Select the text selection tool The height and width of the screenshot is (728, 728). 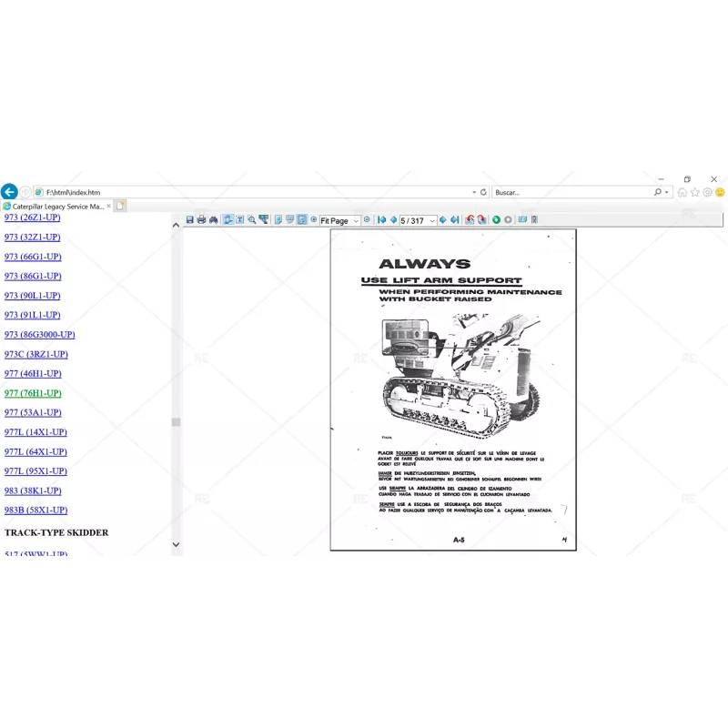[240, 220]
